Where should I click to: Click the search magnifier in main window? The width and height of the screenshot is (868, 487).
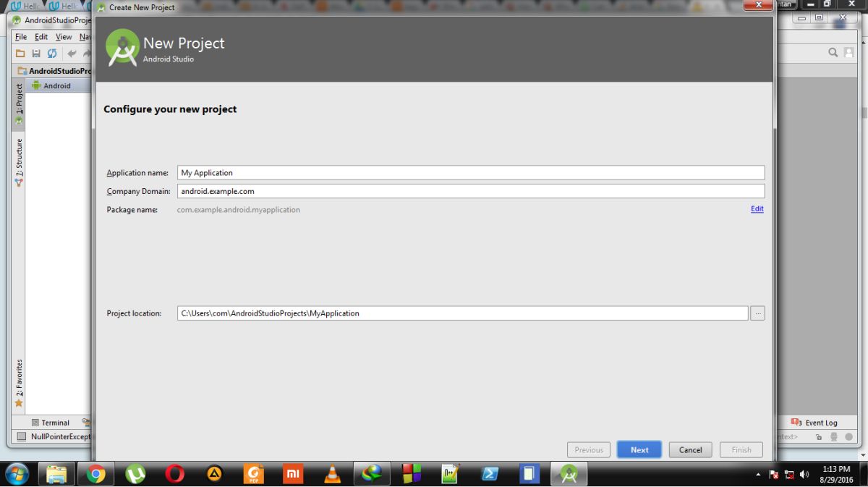(x=833, y=52)
